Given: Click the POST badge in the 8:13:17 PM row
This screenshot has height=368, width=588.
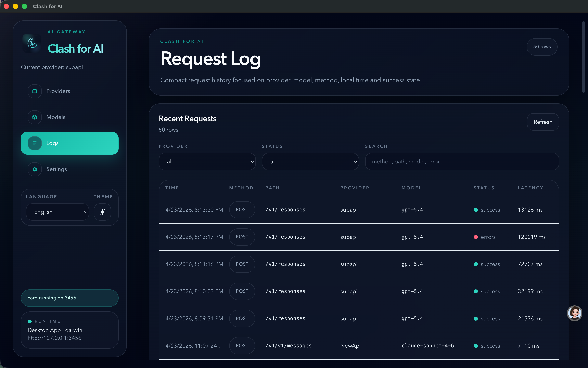Looking at the screenshot, I should [242, 237].
